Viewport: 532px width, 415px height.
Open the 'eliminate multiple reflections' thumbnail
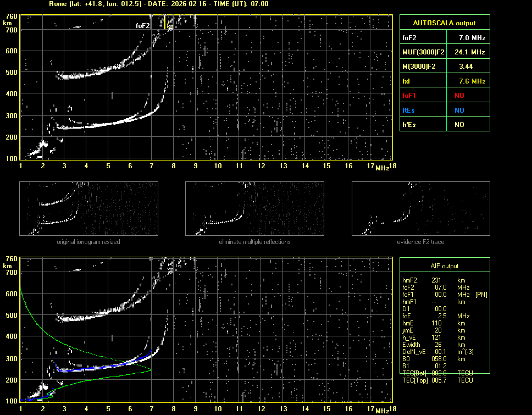pos(254,208)
